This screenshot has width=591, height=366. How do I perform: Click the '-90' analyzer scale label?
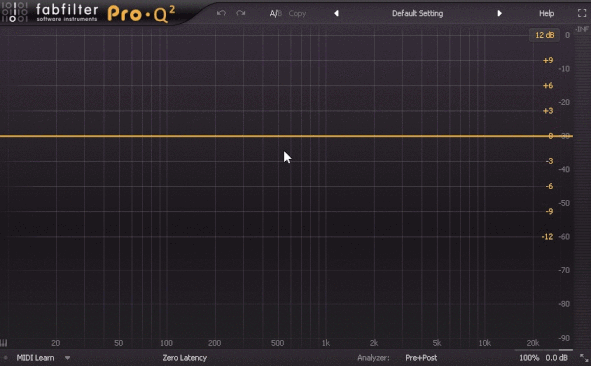click(564, 338)
